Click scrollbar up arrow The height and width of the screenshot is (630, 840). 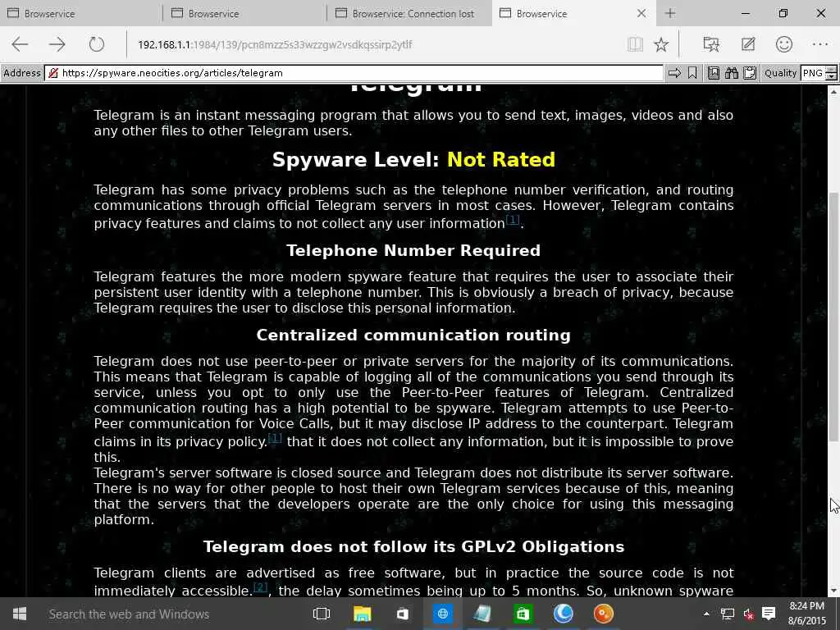833,92
